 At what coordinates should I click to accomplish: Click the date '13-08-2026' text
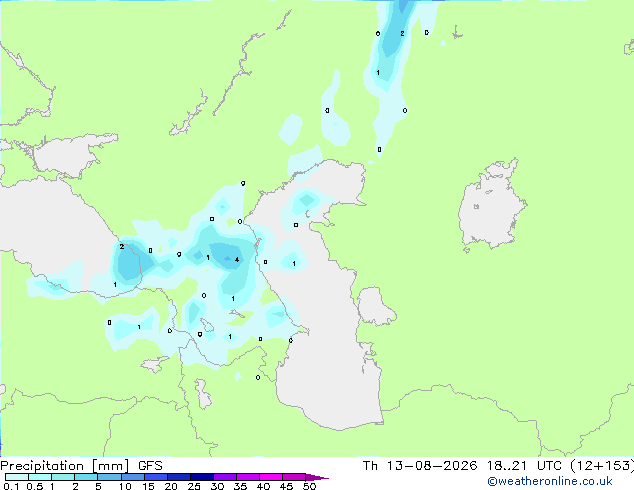point(431,466)
